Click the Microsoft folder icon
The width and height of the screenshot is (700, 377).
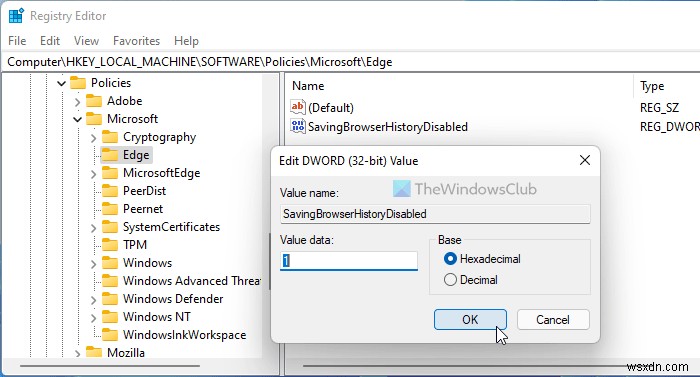(x=94, y=118)
